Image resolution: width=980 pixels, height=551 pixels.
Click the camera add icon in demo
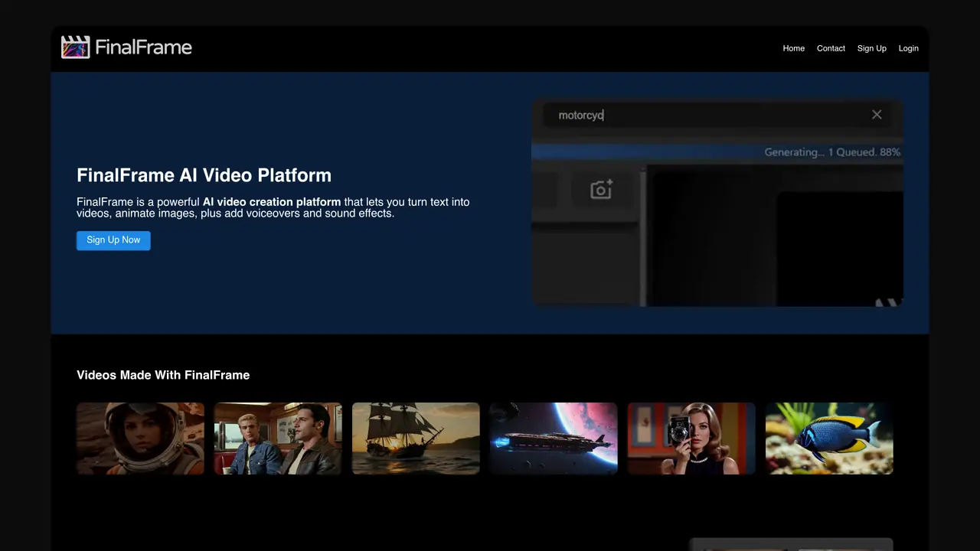tap(601, 190)
